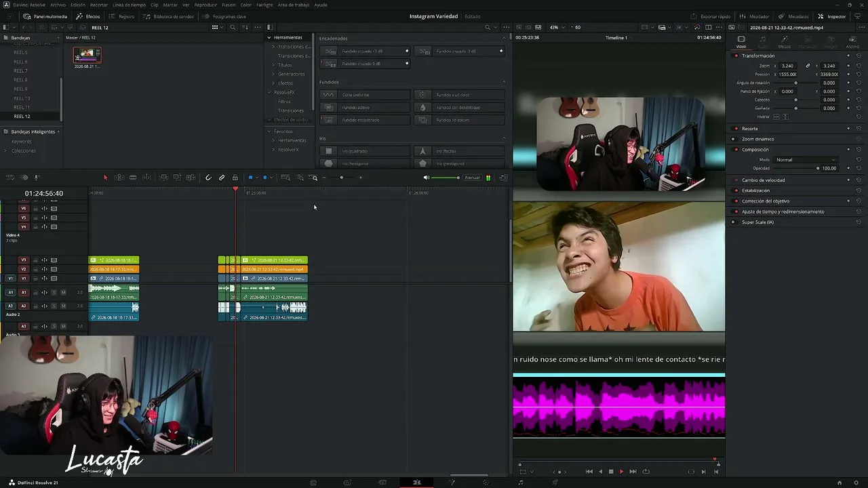Flip clip vertically in Invertir row
This screenshot has height=488, width=868.
point(785,117)
